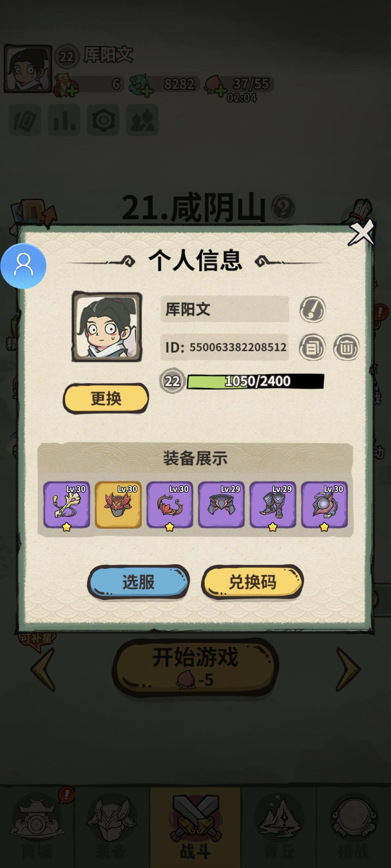Tap the edit nickname brush icon

click(x=312, y=310)
